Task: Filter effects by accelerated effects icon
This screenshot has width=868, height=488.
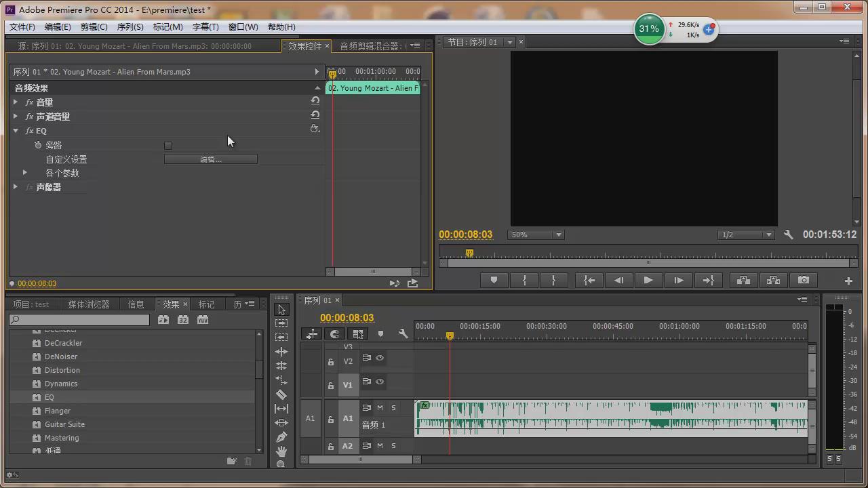Action: (x=163, y=320)
